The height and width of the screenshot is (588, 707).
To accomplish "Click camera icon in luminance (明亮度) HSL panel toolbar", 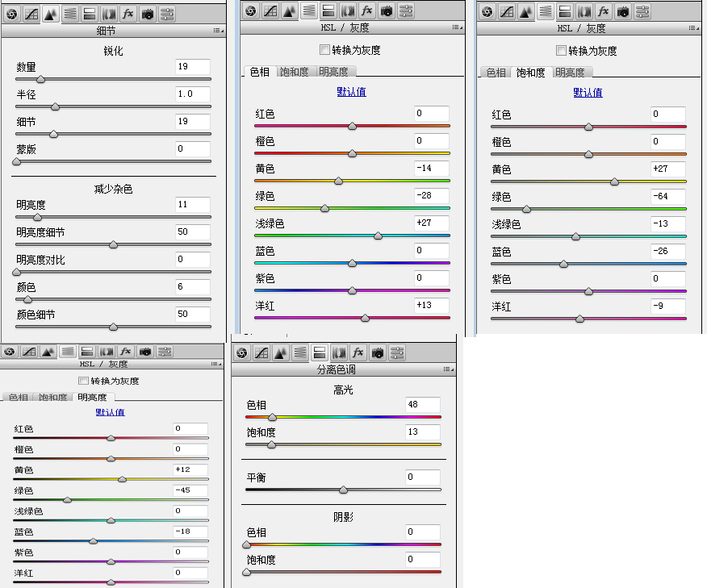I will click(x=145, y=352).
